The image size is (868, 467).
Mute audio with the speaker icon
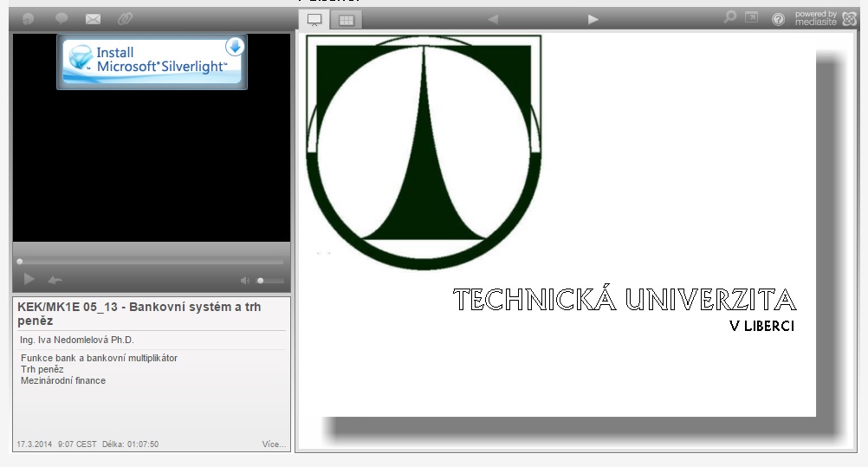245,280
